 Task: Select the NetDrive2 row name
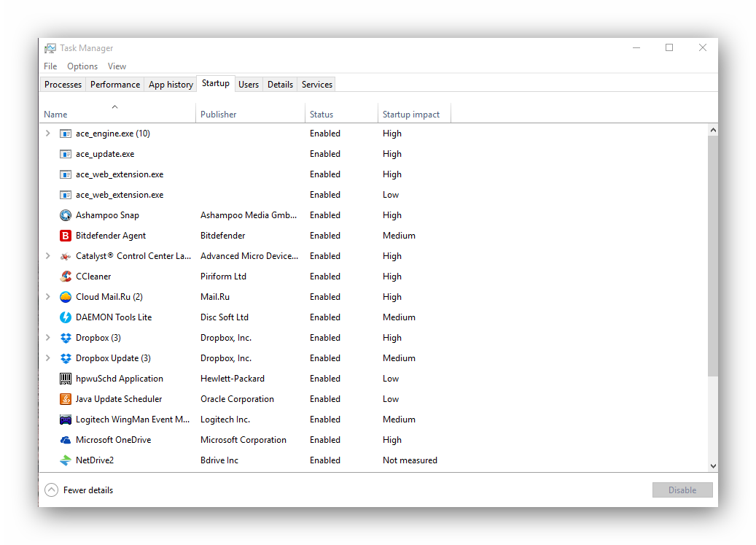[x=95, y=460]
